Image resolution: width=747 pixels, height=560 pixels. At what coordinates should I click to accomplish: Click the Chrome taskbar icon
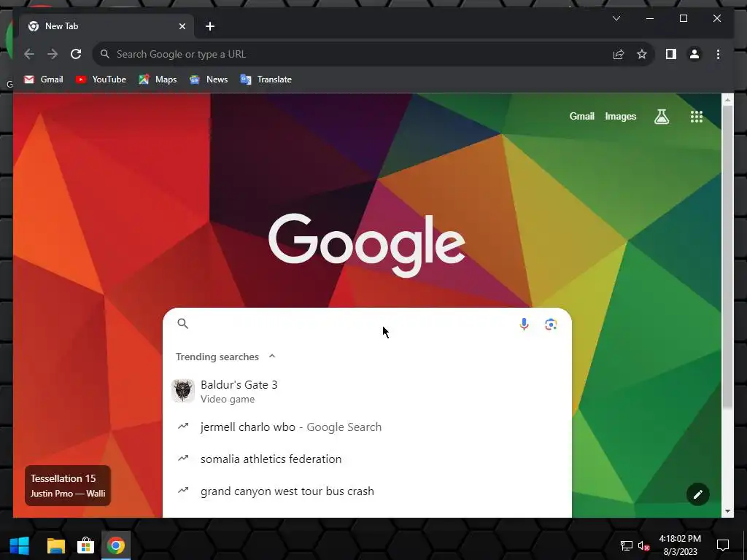(116, 545)
